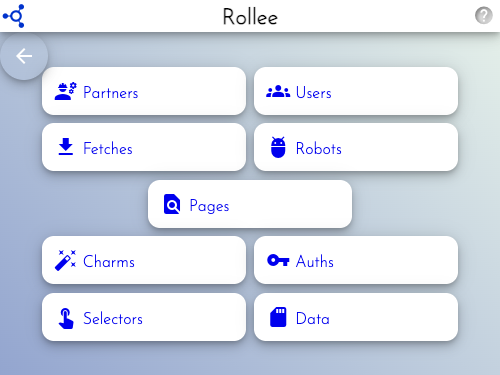Open the Users section
The height and width of the screenshot is (375, 500).
[356, 91]
